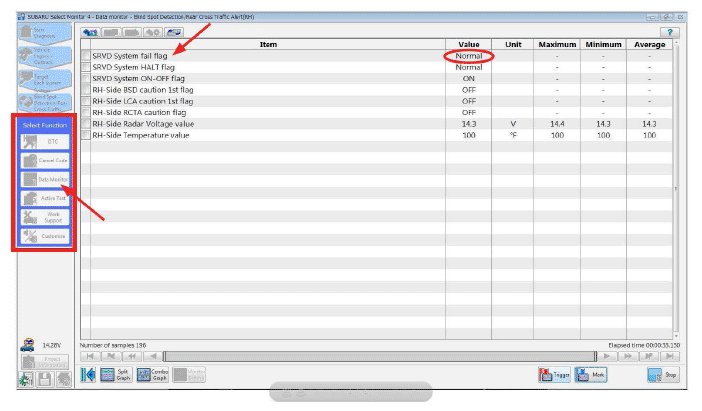The image size is (702, 411).
Task: Open the help question mark icon
Action: [x=667, y=32]
